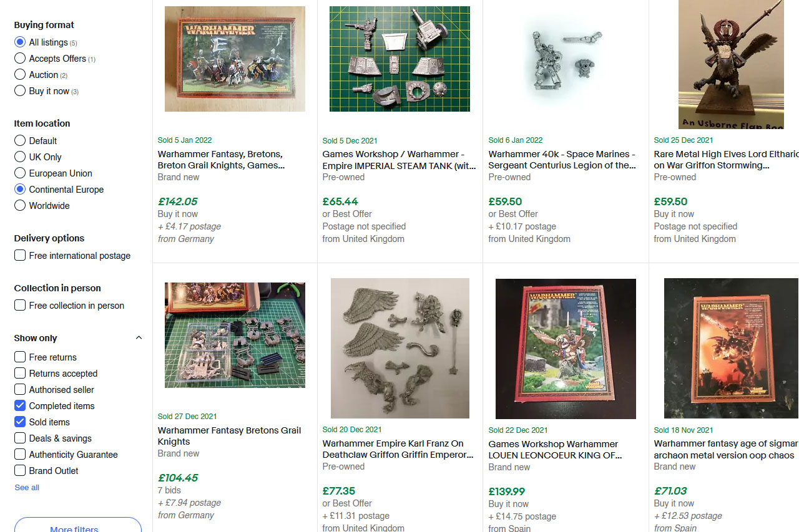
Task: Select UK Only item location
Action: click(x=38, y=157)
